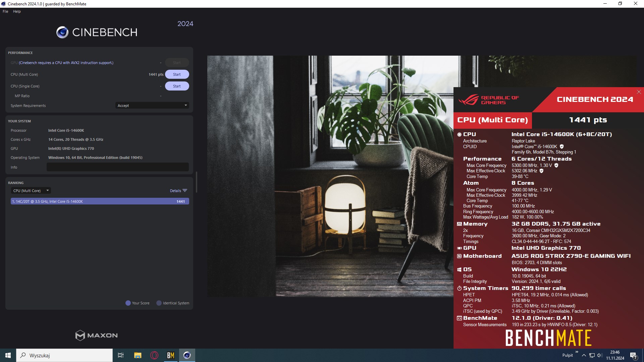Click the Intel(R) UHD Graphics 770 value

pos(71,148)
